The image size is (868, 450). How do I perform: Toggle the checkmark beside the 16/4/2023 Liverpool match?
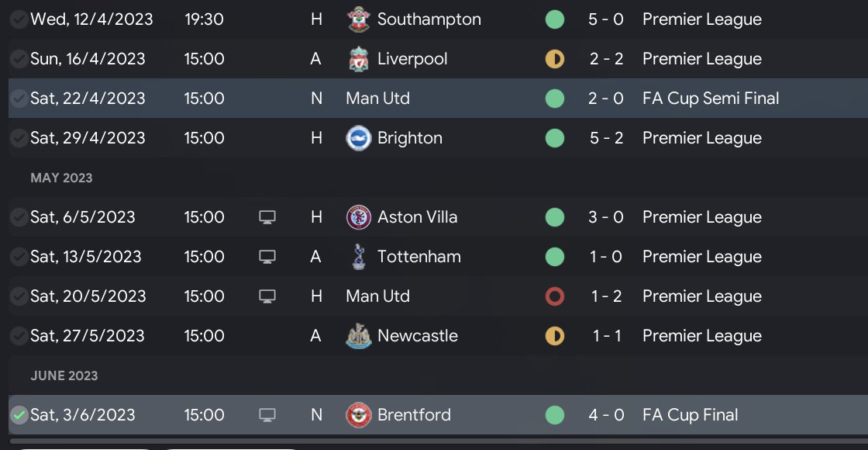click(x=19, y=59)
